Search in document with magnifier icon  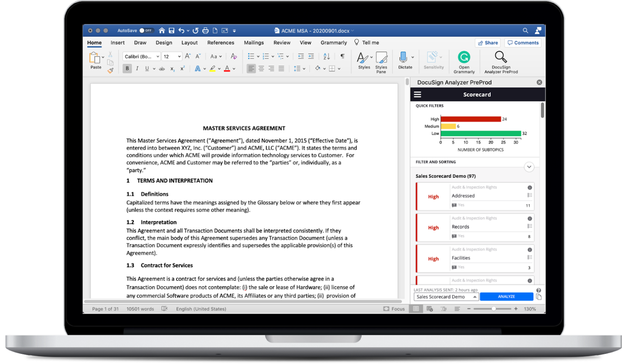pos(525,31)
